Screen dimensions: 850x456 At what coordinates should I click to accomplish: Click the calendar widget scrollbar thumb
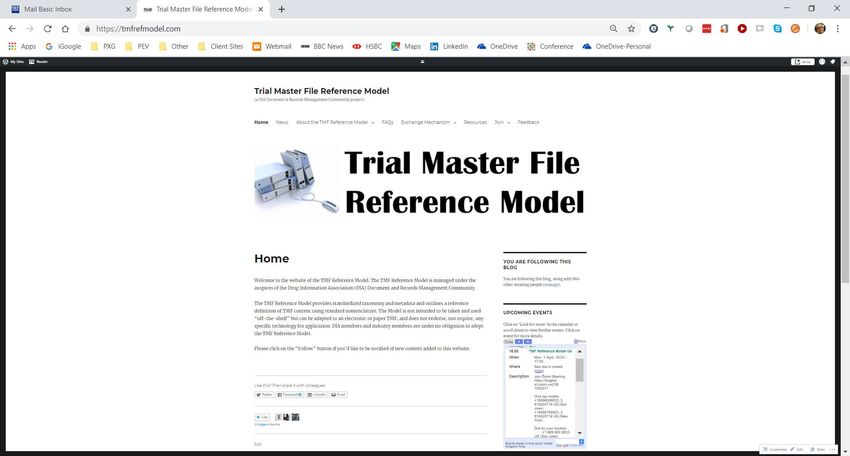[579, 370]
